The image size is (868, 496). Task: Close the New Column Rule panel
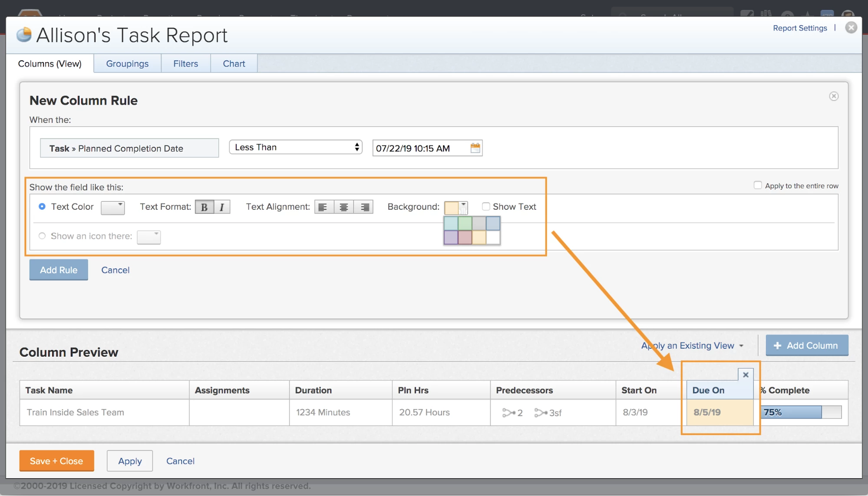click(834, 96)
